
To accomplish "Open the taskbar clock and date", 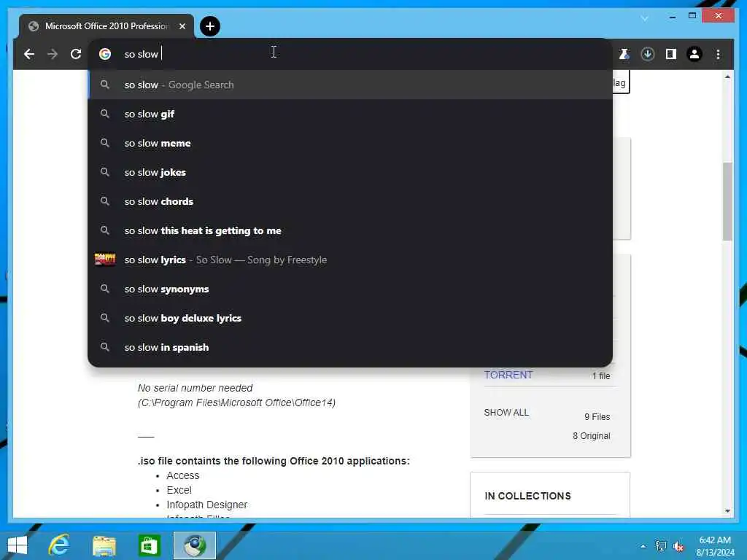I will (715, 546).
